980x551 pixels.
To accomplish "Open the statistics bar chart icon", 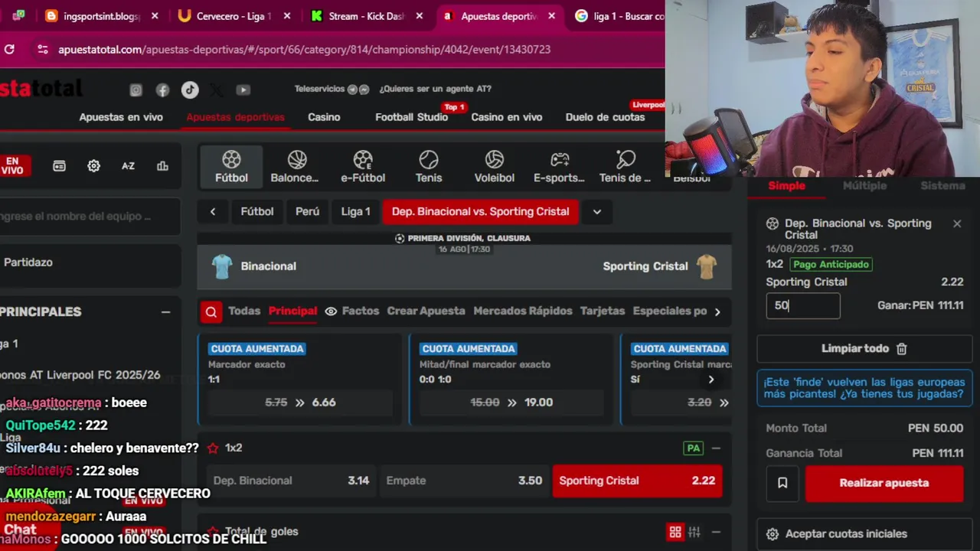I will 162,166.
